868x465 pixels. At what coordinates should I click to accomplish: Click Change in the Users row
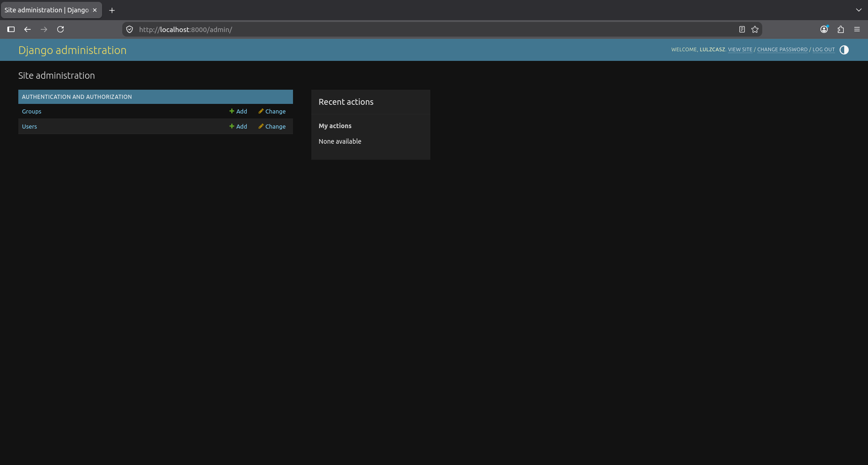click(272, 126)
